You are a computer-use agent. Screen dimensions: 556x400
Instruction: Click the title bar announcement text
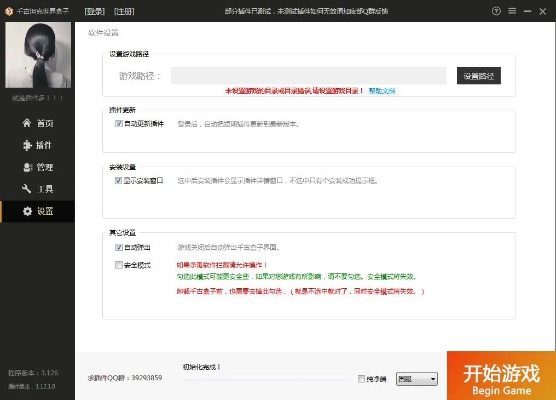[x=306, y=11]
